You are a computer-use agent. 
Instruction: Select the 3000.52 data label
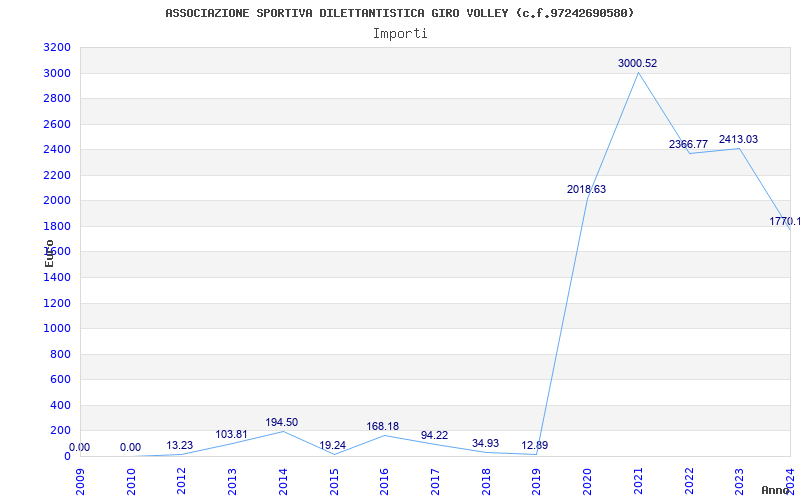click(x=637, y=64)
